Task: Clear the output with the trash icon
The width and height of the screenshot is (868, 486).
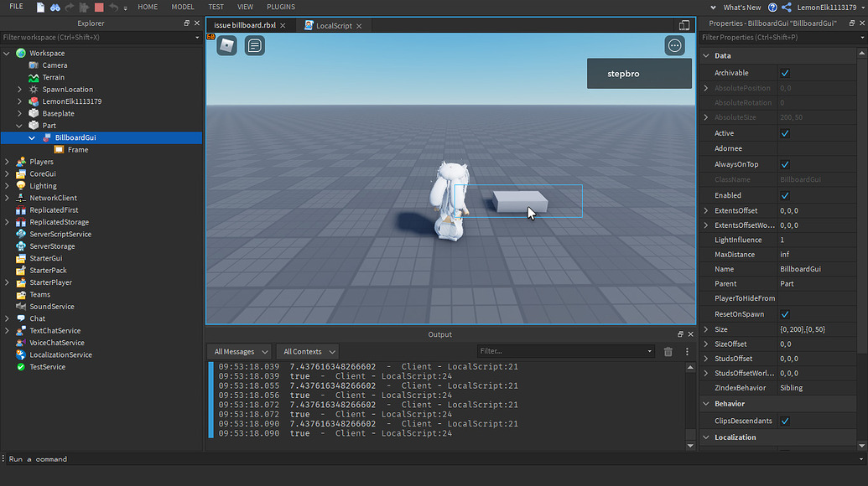Action: click(x=668, y=352)
